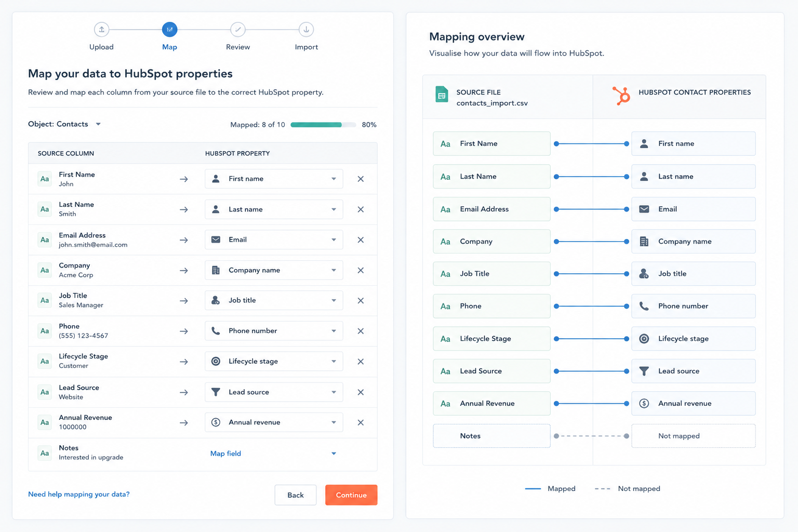Click the source file spreadsheet icon
The width and height of the screenshot is (798, 532).
click(442, 95)
